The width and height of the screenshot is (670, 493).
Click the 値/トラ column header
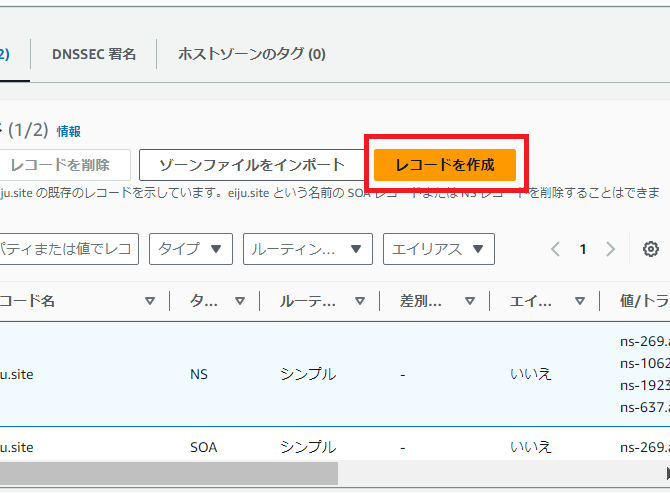tap(645, 301)
